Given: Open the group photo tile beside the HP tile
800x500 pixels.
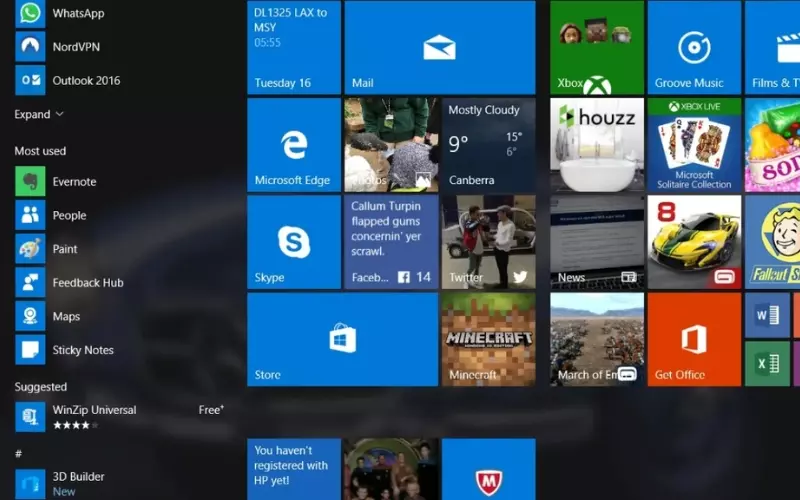Looking at the screenshot, I should point(391,469).
